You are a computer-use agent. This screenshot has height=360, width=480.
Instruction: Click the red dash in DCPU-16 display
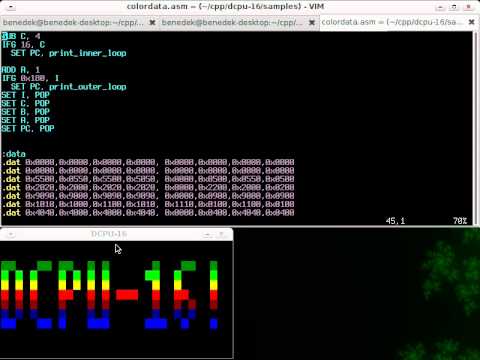tap(127, 295)
